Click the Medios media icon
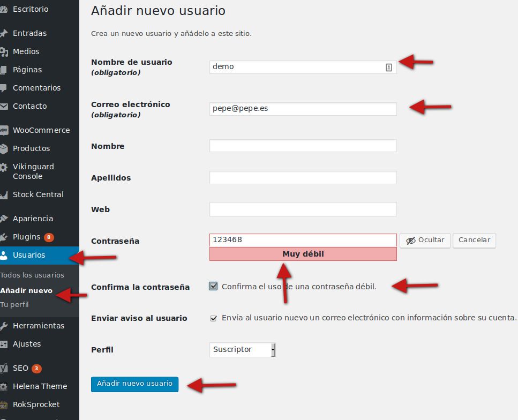Viewport: 518px width, 420px height. tap(4, 51)
